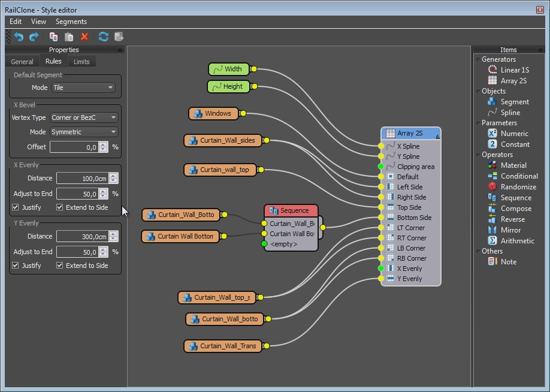
Task: Click the redo arrow in the toolbar
Action: coord(34,37)
